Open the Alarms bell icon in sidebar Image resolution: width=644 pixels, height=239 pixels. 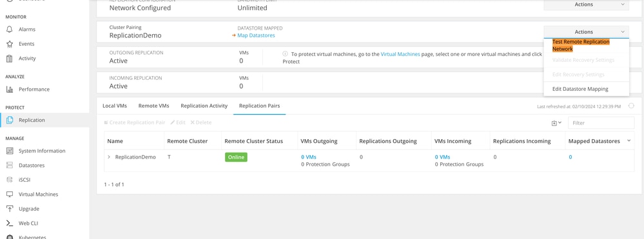pyautogui.click(x=10, y=30)
